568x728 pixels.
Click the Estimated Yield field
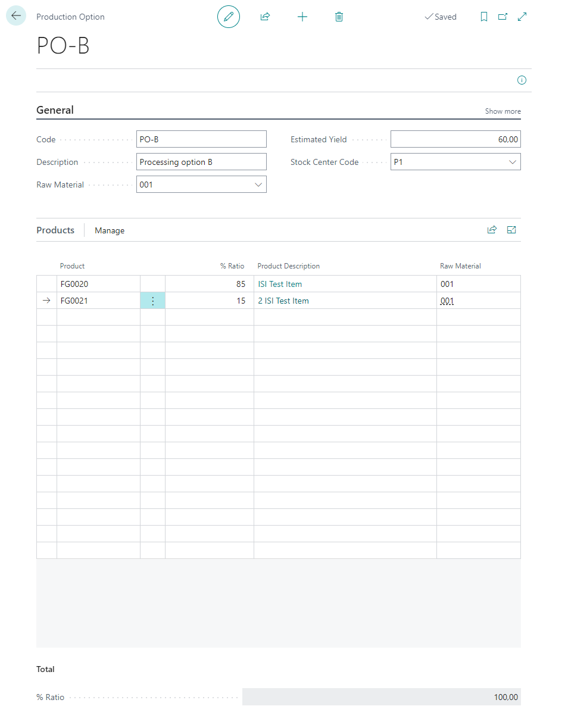455,139
